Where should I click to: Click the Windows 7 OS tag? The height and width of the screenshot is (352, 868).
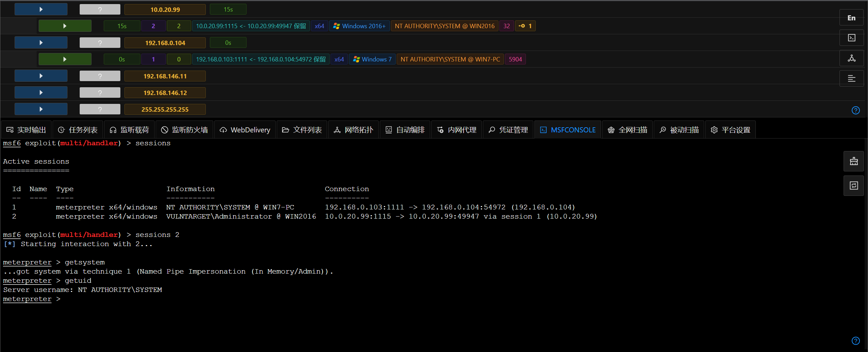point(372,59)
